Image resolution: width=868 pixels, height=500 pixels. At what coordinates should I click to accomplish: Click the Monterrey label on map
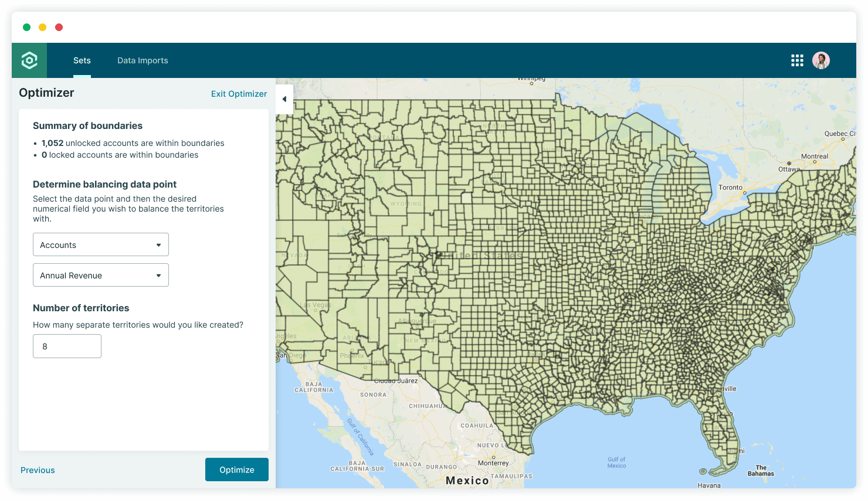[493, 463]
